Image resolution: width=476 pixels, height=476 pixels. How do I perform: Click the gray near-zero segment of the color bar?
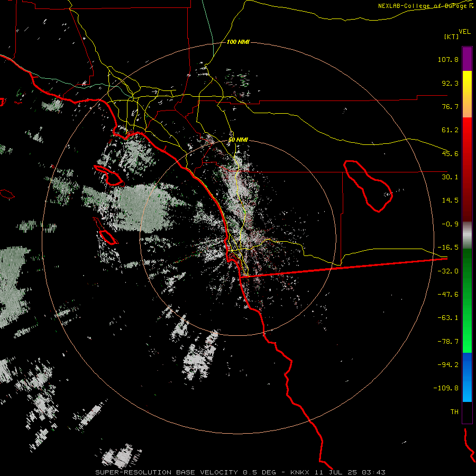(467, 235)
